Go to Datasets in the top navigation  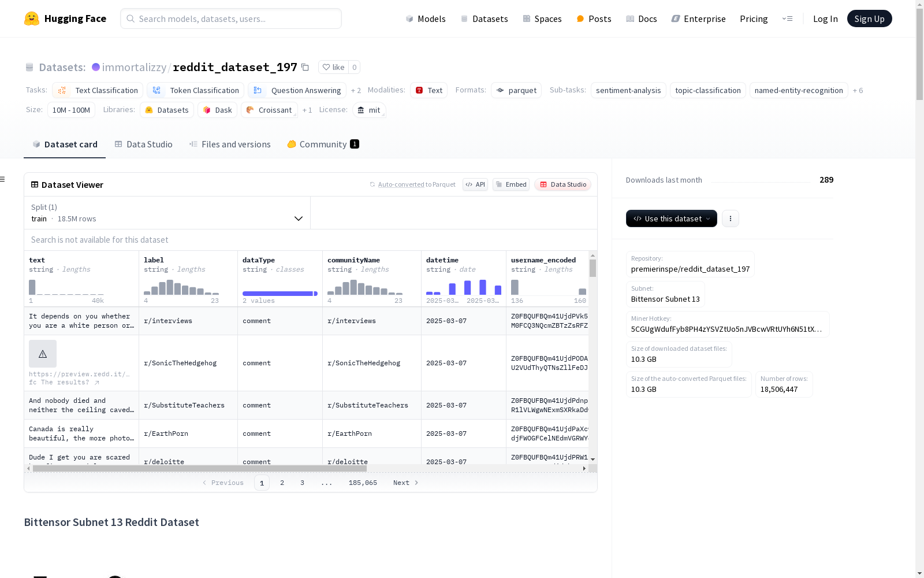point(484,18)
